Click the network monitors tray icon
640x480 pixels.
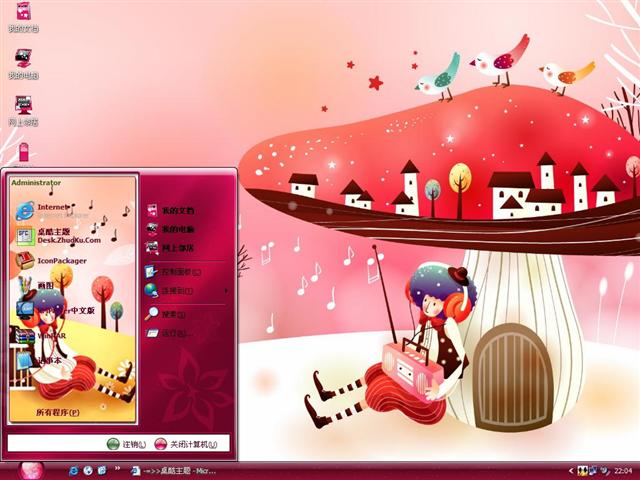pos(593,471)
